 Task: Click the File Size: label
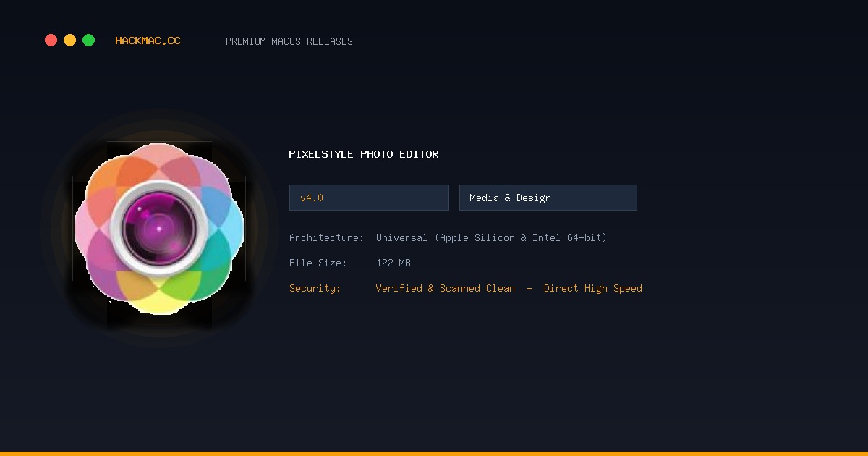pyautogui.click(x=318, y=263)
